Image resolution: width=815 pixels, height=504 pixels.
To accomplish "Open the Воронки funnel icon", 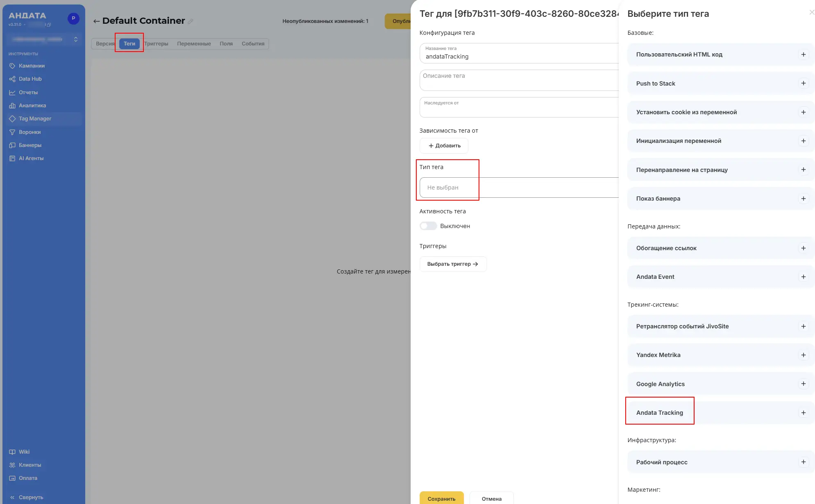I will click(x=12, y=132).
